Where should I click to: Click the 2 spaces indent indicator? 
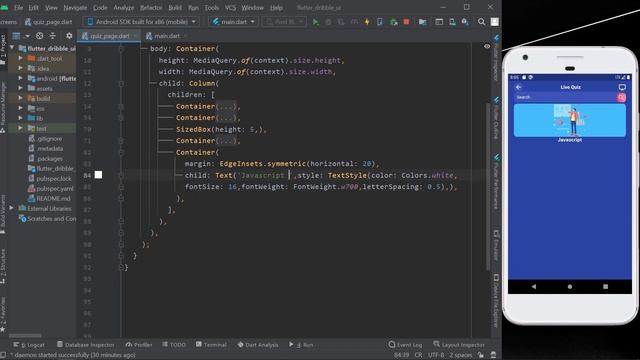[460, 355]
